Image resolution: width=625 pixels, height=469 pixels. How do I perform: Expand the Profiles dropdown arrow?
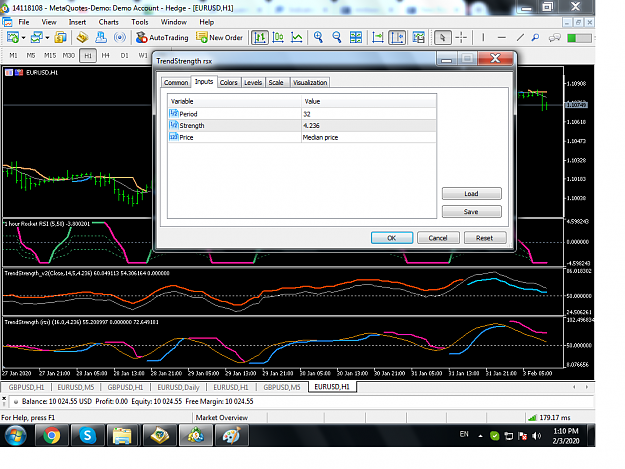click(47, 38)
